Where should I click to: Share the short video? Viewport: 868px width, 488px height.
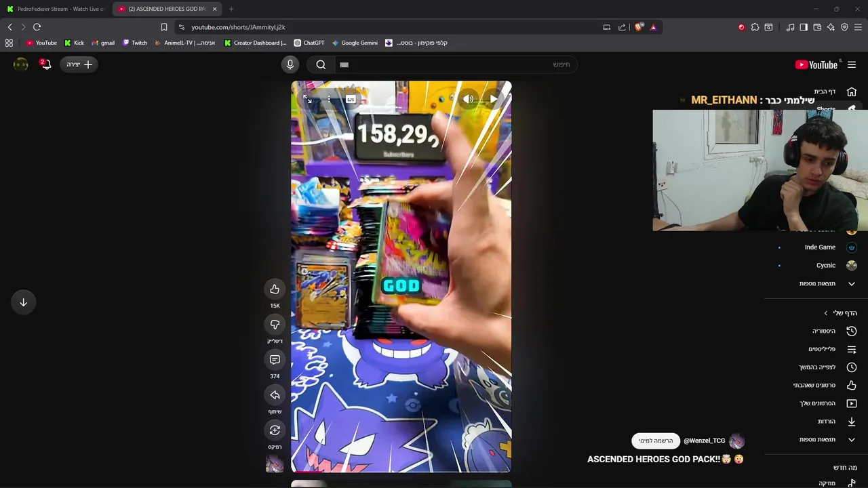point(275,395)
